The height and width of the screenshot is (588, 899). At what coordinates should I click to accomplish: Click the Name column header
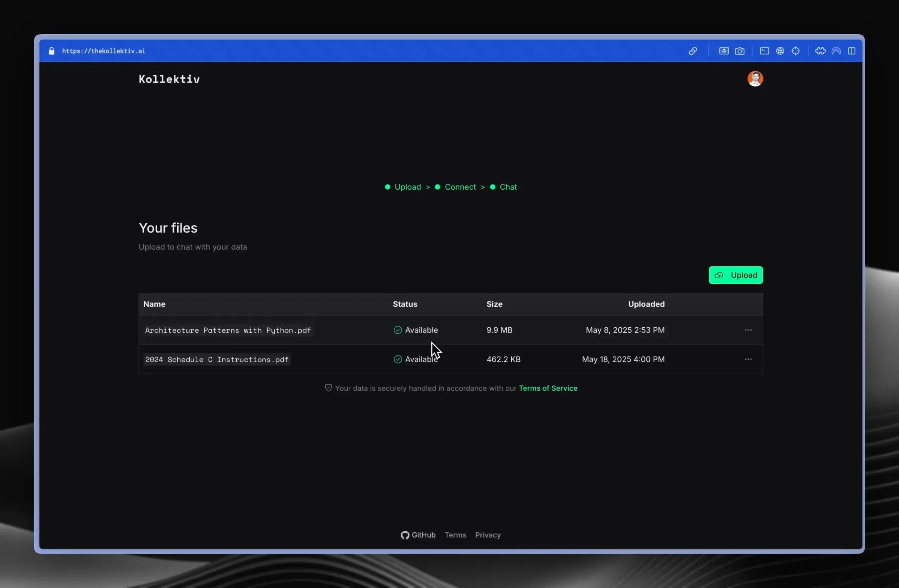click(x=154, y=304)
